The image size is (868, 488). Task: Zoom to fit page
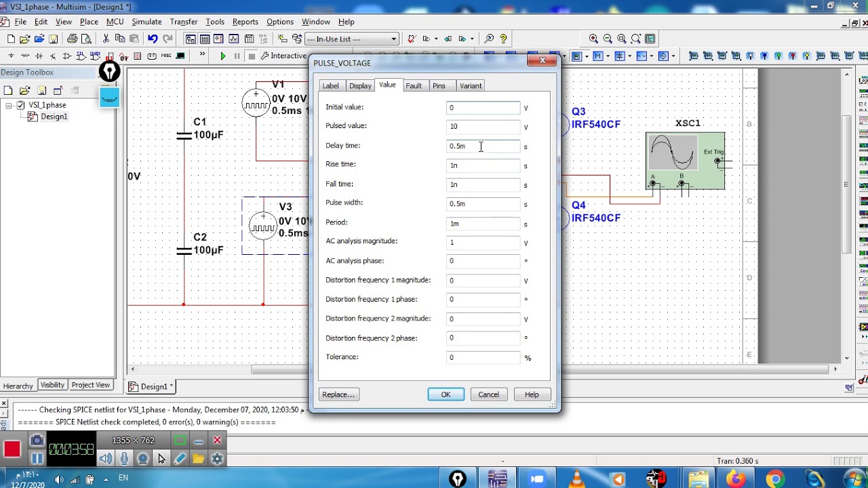pos(636,39)
